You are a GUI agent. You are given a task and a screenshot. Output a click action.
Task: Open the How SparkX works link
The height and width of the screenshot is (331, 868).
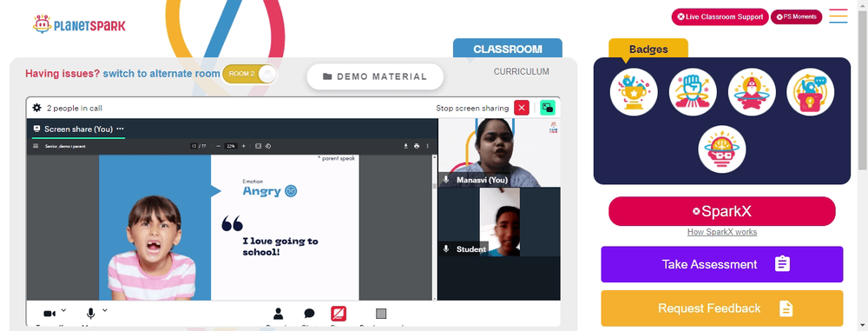(x=722, y=232)
